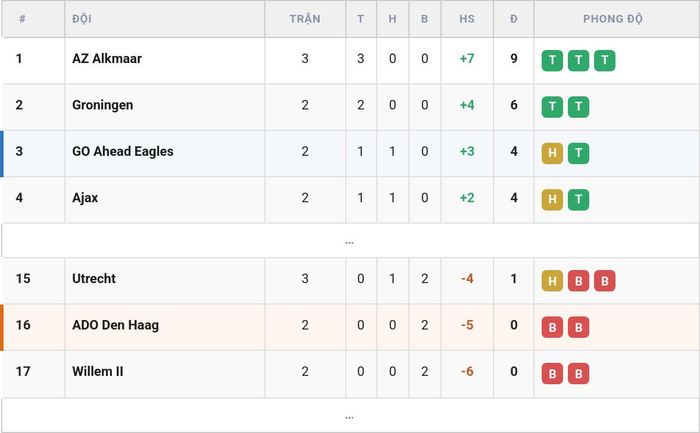This screenshot has width=700, height=433.
Task: Open Willem II team link
Action: pos(98,371)
